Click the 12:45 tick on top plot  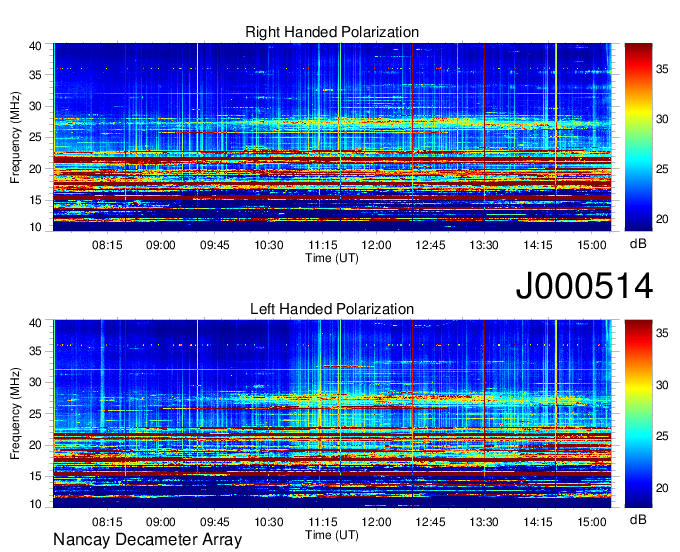pyautogui.click(x=430, y=245)
